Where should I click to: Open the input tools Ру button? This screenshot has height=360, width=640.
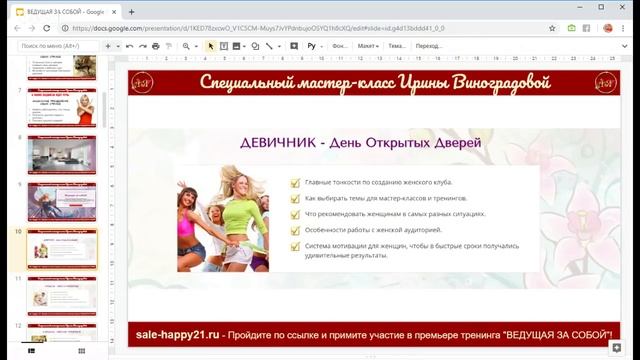[311, 46]
